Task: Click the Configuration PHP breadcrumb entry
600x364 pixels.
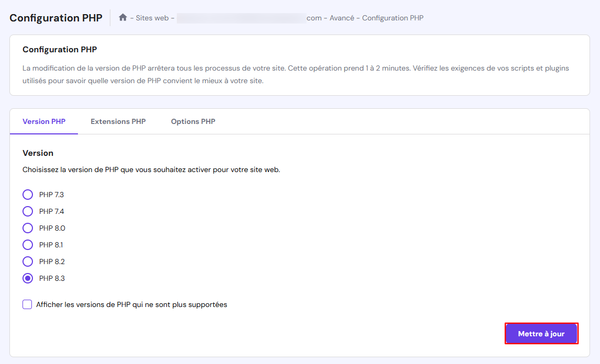Action: [x=392, y=18]
